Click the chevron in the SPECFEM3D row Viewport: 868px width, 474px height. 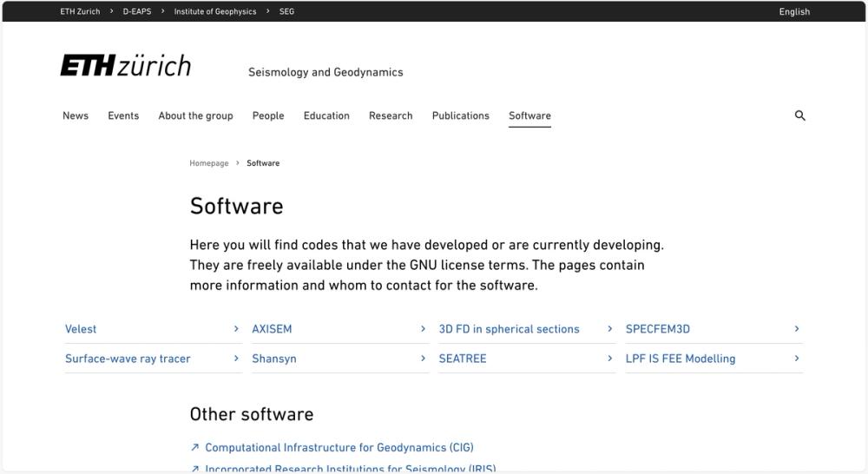click(797, 329)
